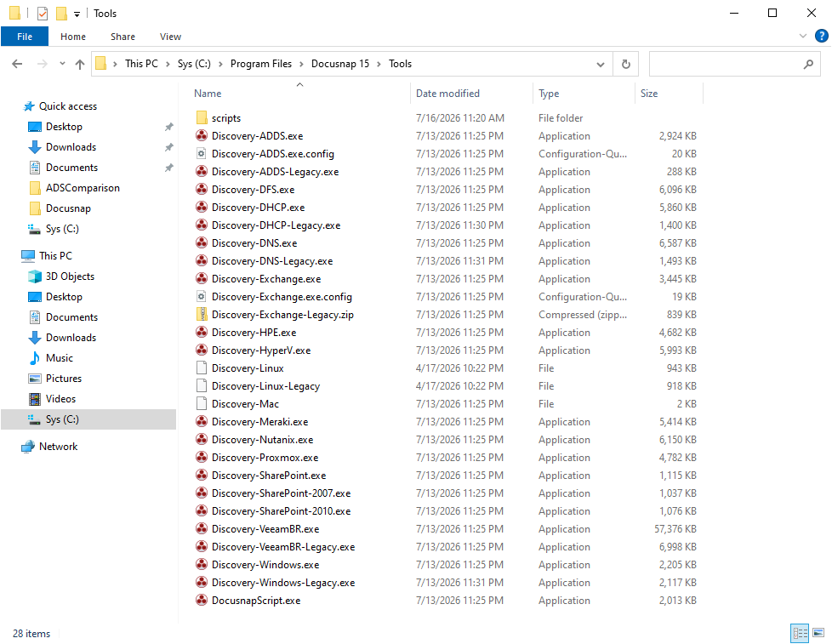Open Docusnap folder in Quick access

68,208
